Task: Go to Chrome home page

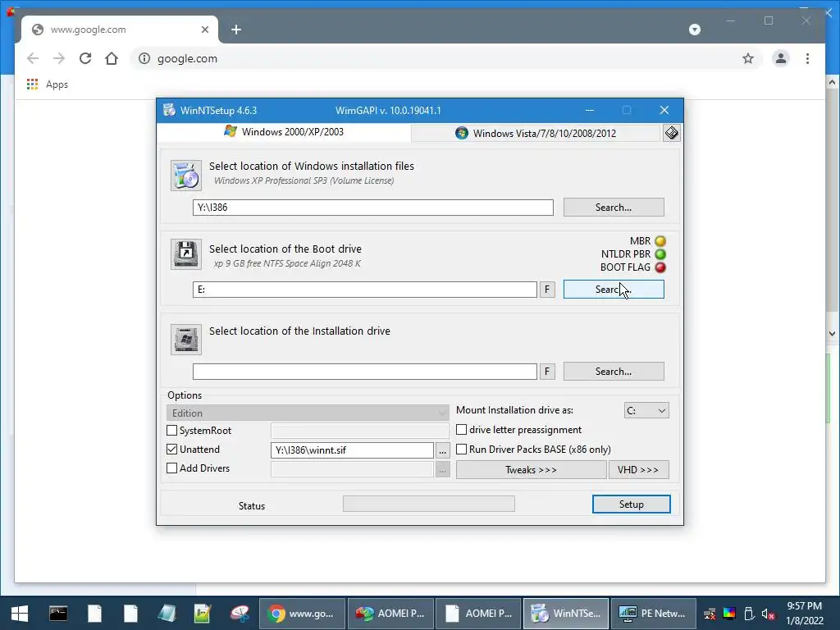Action: click(x=112, y=58)
